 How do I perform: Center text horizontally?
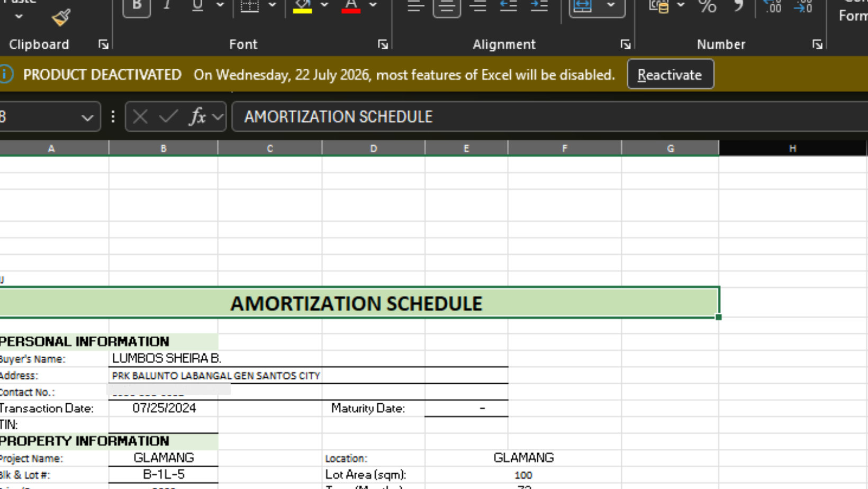[x=447, y=7]
